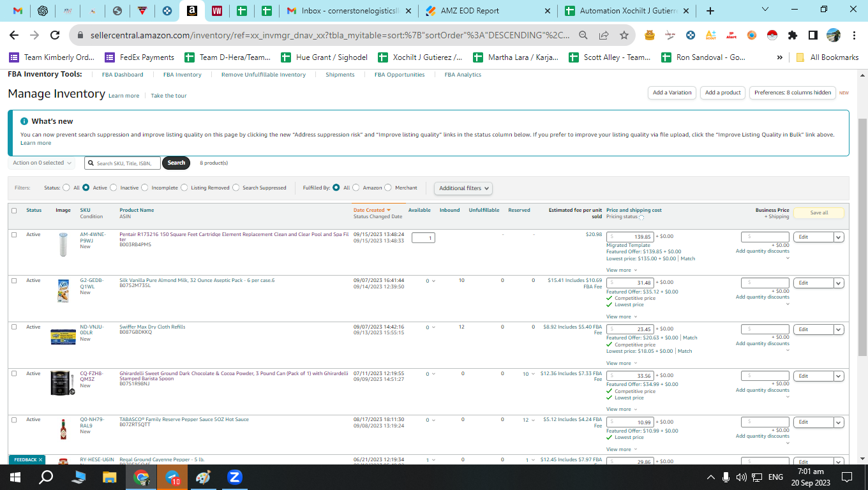Open the Action on 0 selected dropdown

[x=42, y=163]
